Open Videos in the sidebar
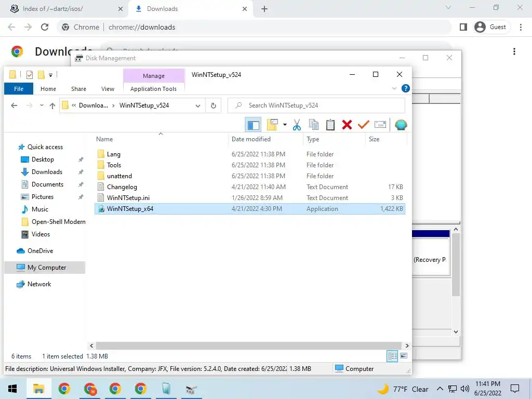This screenshot has width=532, height=399. 41,234
